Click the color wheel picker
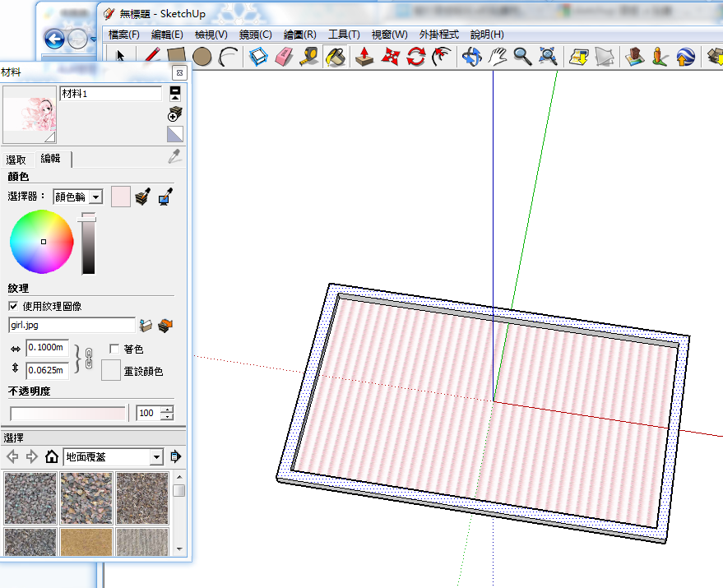Image resolution: width=723 pixels, height=588 pixels. pyautogui.click(x=41, y=242)
